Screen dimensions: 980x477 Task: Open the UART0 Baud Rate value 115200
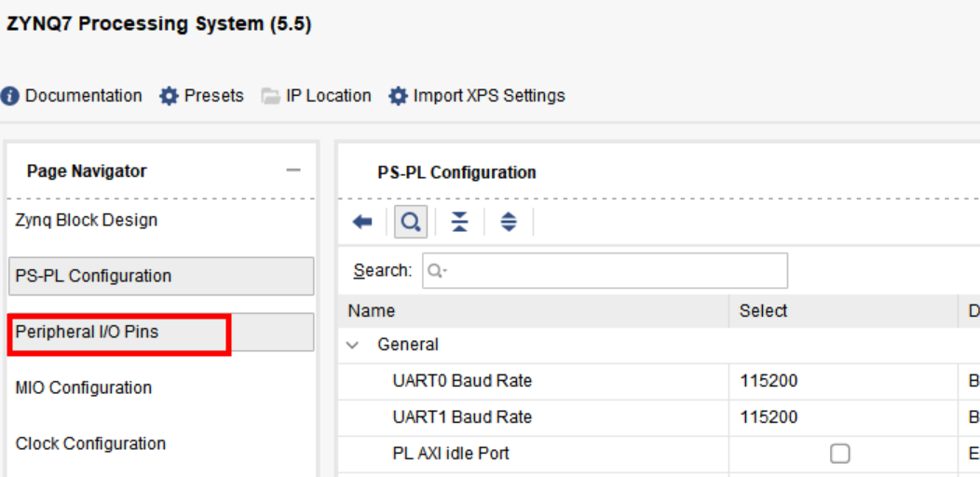coord(769,381)
